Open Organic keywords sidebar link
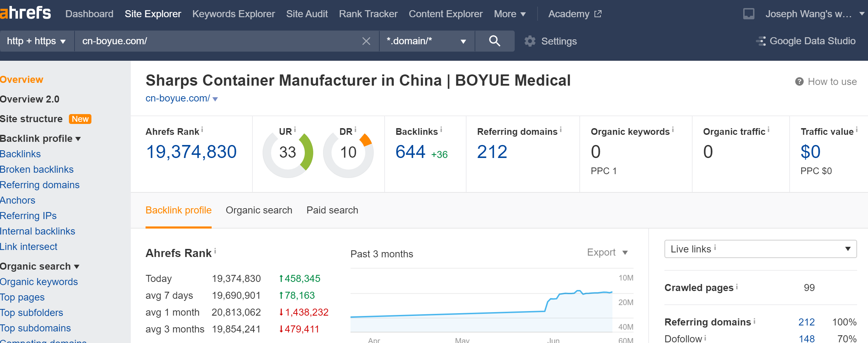 (x=39, y=282)
